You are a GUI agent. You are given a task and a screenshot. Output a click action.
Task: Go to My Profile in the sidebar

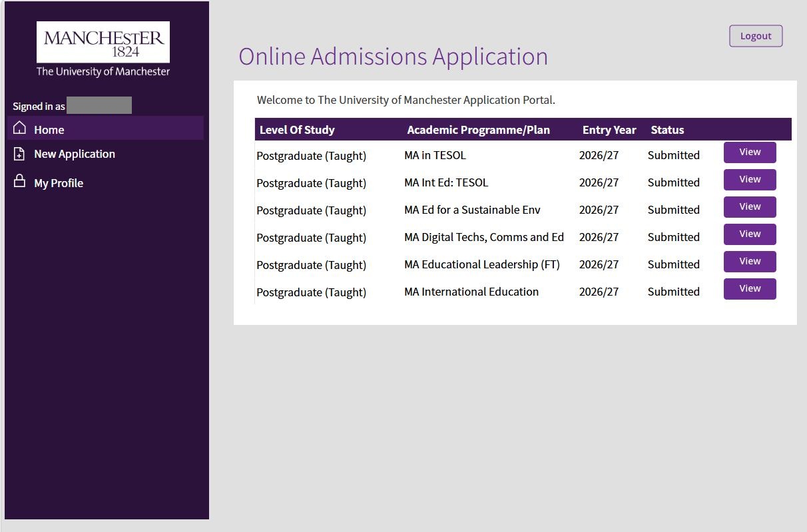(x=59, y=183)
